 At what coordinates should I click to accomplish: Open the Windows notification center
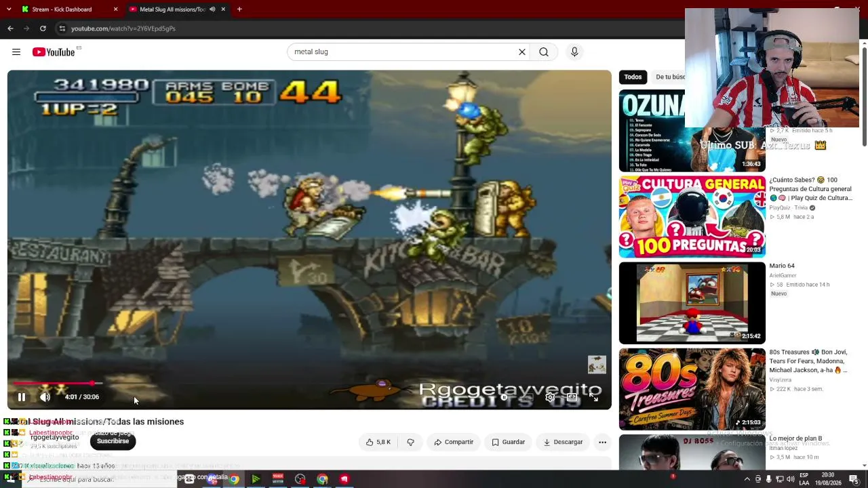pyautogui.click(x=854, y=479)
